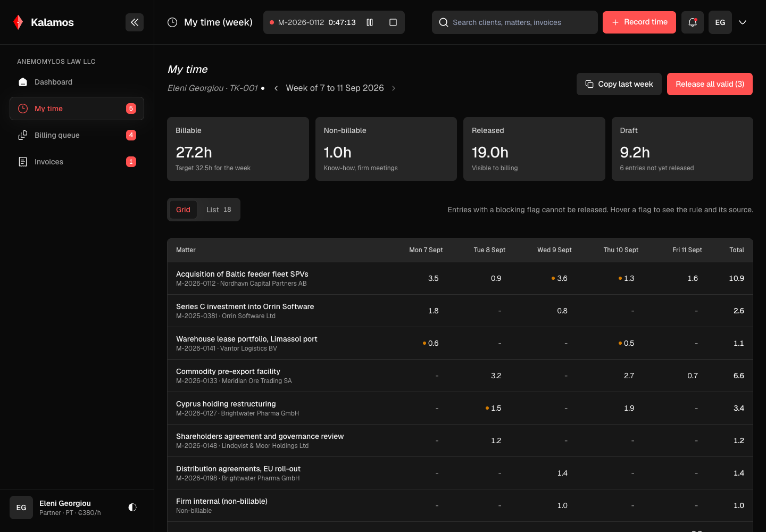Open Commodity pre-export facility matter

[228, 371]
